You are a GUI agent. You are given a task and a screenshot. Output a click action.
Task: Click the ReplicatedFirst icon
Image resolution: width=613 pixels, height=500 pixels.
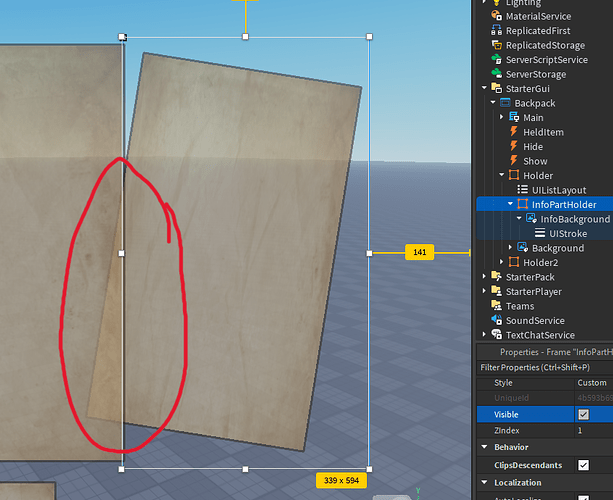tap(496, 30)
